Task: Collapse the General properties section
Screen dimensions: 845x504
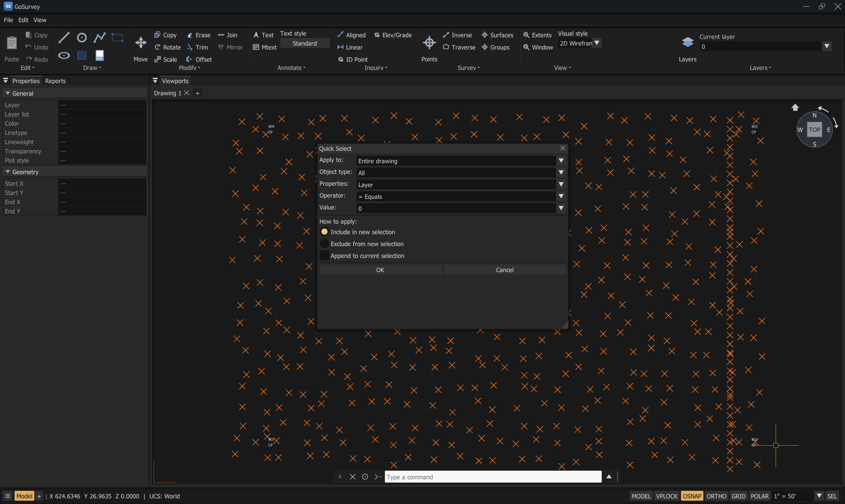Action: pos(8,93)
